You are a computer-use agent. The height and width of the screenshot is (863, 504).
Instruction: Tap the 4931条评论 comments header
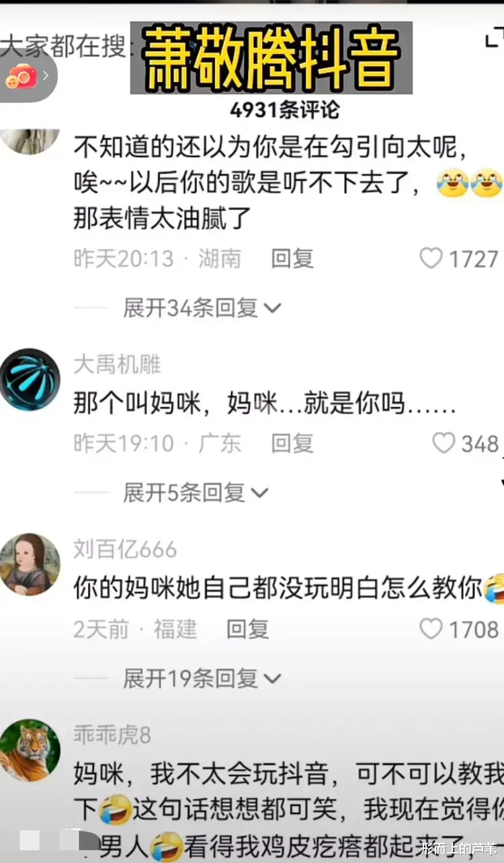(285, 109)
